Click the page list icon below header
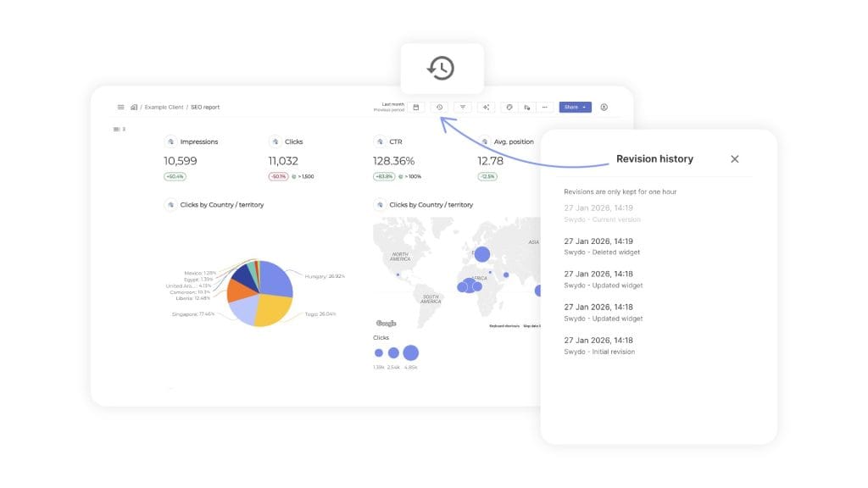 click(119, 130)
